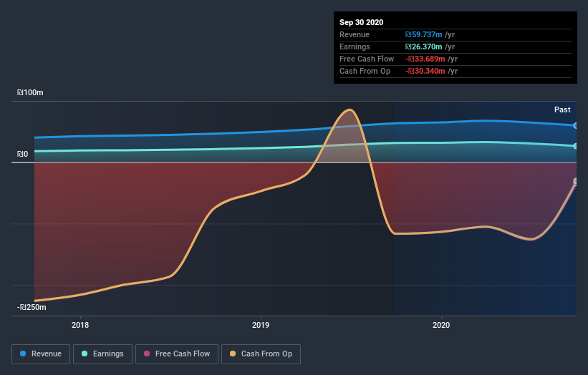Toggle the Earnings legend button
This screenshot has width=588, height=375.
(x=102, y=354)
